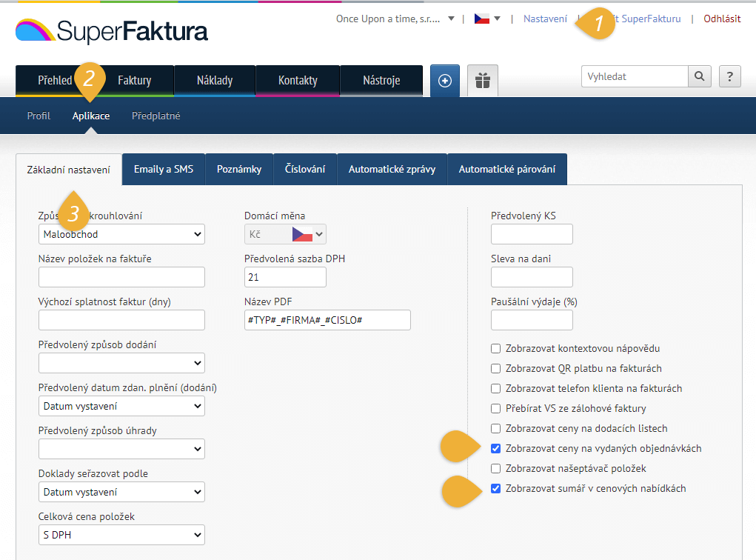The image size is (756, 560).
Task: Expand the language flag dropdown arrow
Action: click(497, 19)
